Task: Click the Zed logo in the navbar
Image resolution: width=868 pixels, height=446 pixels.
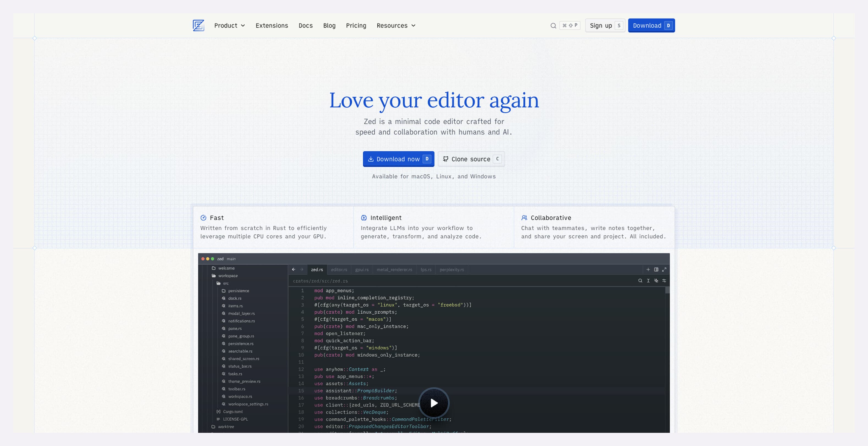Action: [x=198, y=26]
